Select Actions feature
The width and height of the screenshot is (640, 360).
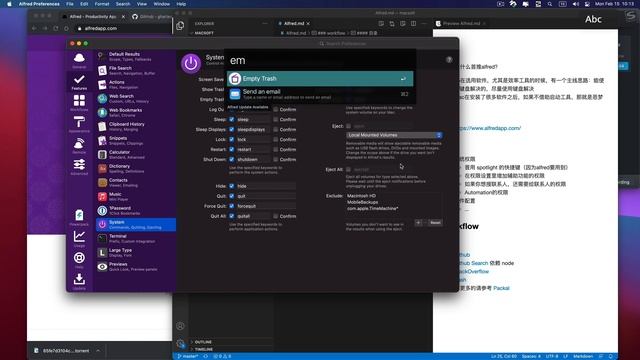point(136,84)
